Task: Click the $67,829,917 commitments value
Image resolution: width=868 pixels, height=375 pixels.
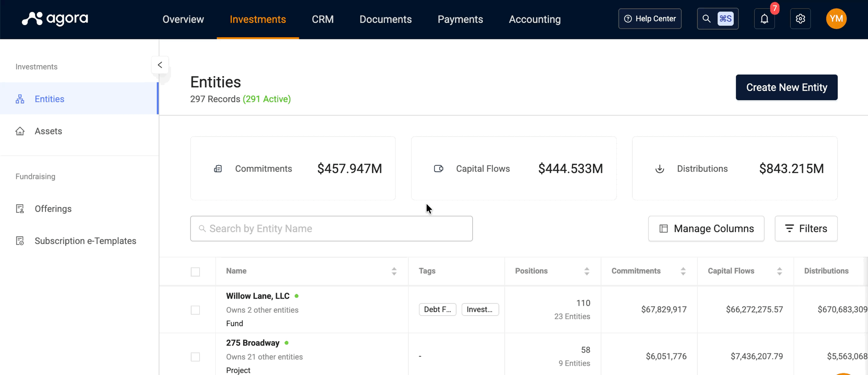Action: pos(664,310)
